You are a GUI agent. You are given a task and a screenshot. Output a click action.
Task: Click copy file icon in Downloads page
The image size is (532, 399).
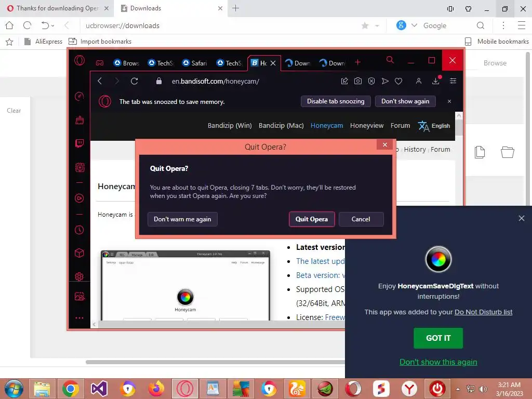[x=480, y=152]
